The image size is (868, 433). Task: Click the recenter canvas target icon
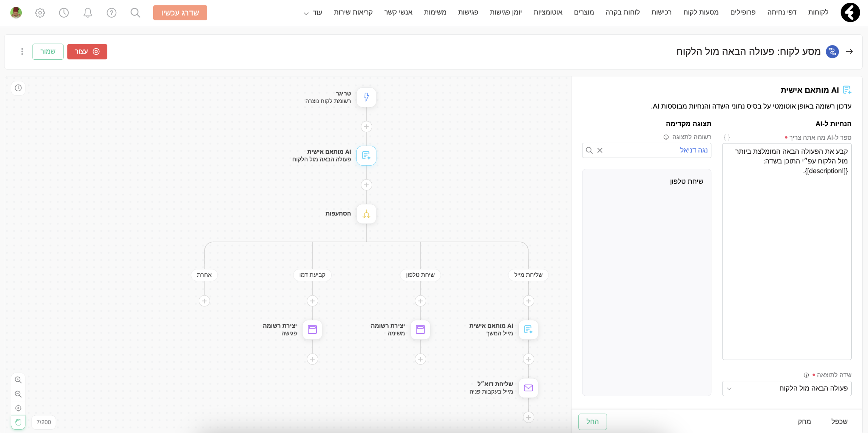(18, 408)
